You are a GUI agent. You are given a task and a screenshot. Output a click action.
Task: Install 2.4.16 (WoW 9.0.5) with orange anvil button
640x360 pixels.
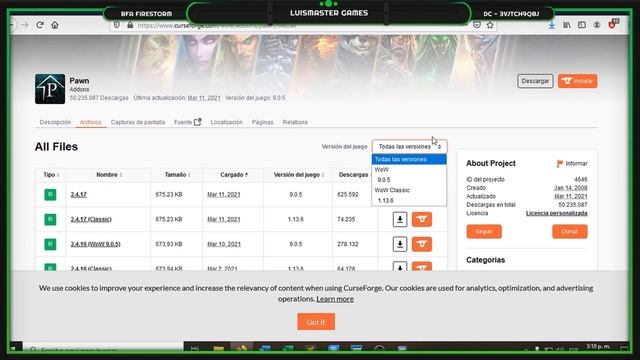422,244
